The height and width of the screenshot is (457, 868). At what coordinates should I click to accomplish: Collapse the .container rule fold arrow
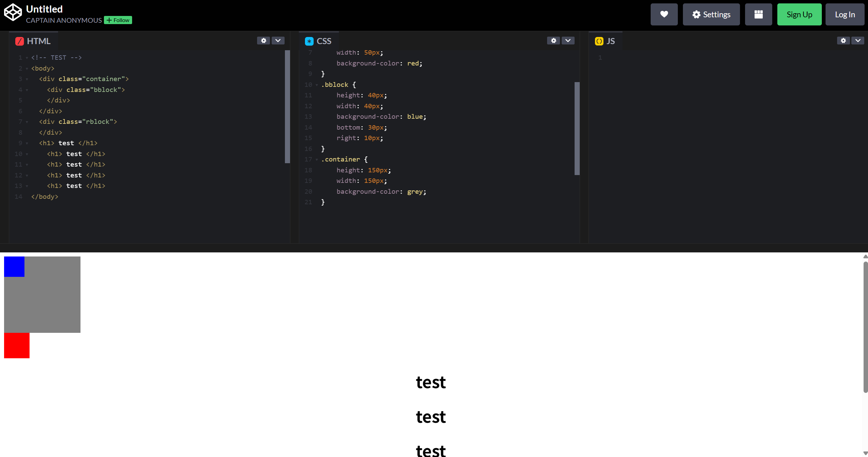tap(317, 160)
